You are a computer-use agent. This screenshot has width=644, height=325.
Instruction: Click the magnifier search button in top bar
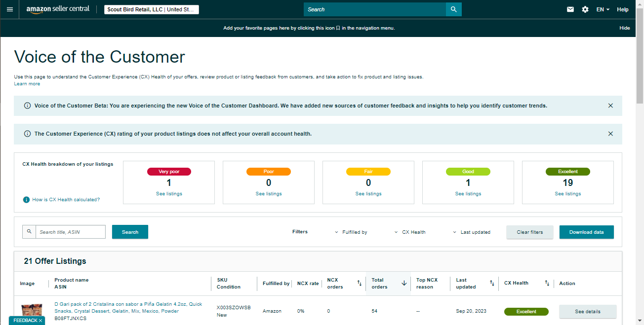coord(454,9)
